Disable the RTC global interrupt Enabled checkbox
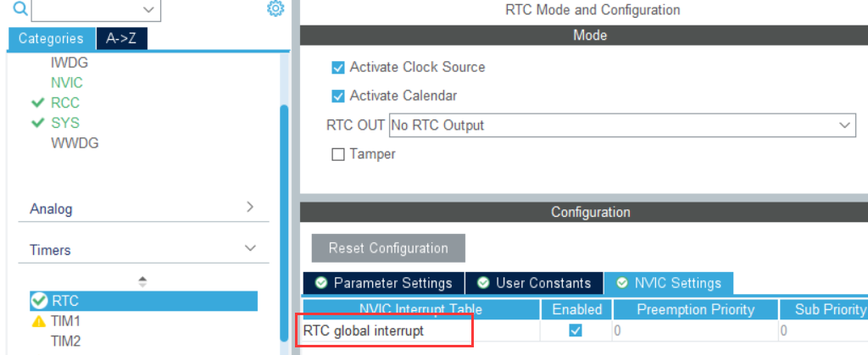868x355 pixels. pyautogui.click(x=576, y=330)
